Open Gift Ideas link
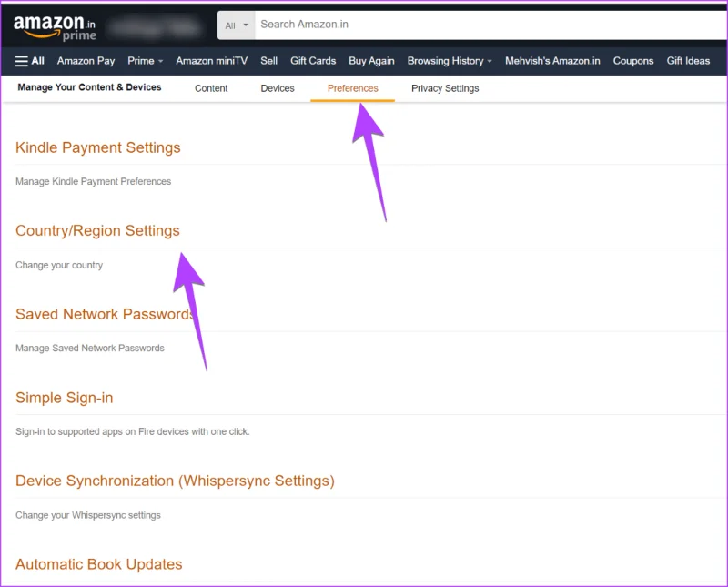 pos(688,61)
